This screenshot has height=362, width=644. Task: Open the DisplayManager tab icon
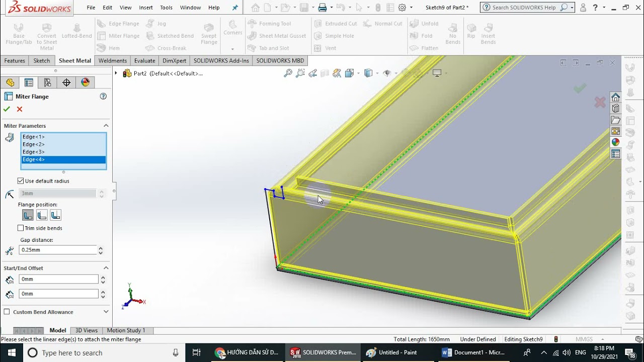(85, 82)
